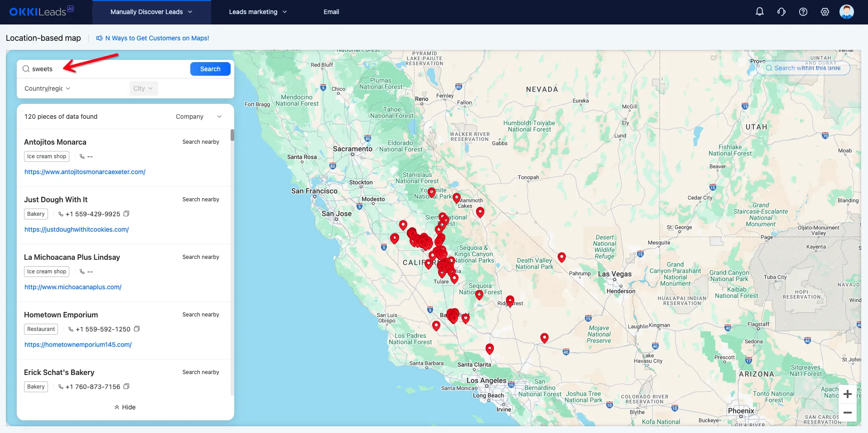Click the map pin east of San Luis Obispo
868x433 pixels.
pyautogui.click(x=436, y=325)
